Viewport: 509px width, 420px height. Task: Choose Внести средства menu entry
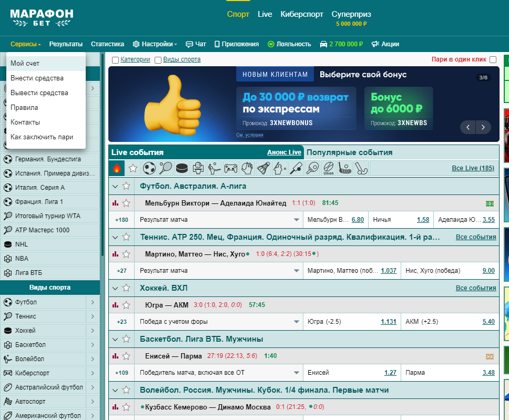pyautogui.click(x=46, y=78)
